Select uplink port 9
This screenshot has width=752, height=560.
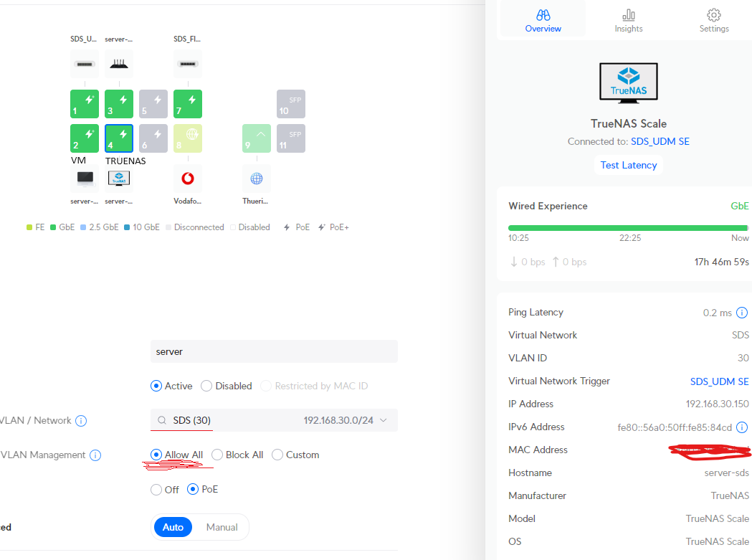pyautogui.click(x=257, y=138)
